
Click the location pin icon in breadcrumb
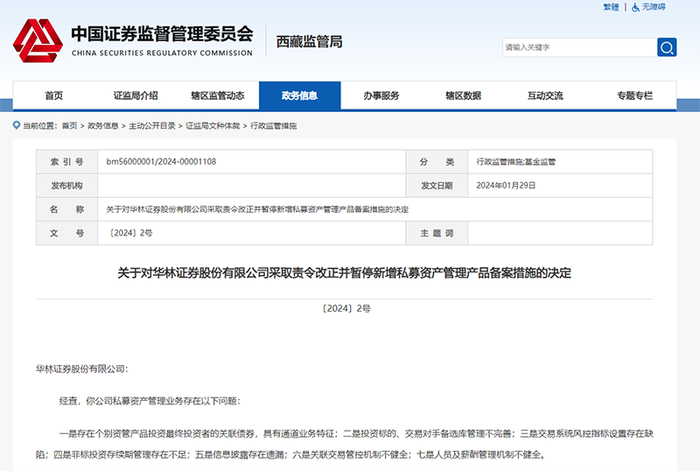(x=17, y=125)
